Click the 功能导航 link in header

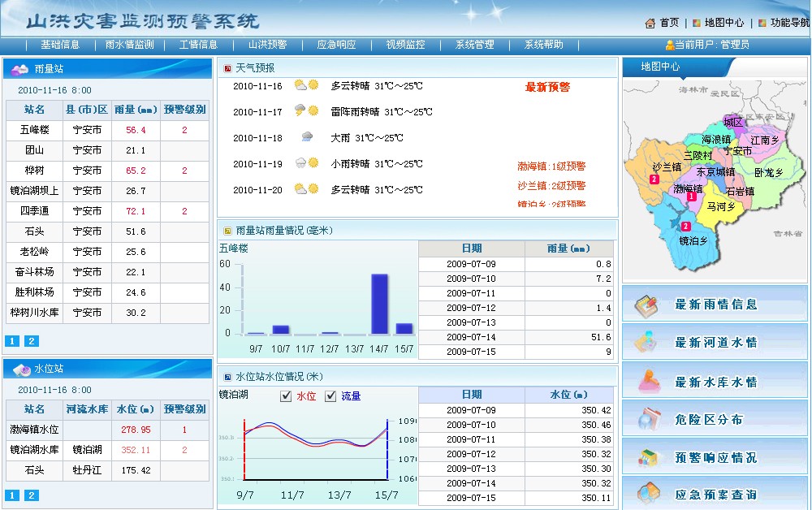[x=789, y=23]
